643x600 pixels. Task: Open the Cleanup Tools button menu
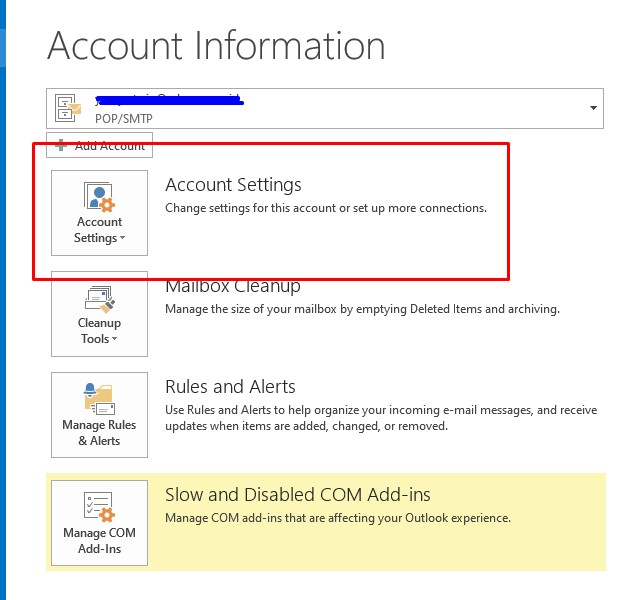(99, 314)
